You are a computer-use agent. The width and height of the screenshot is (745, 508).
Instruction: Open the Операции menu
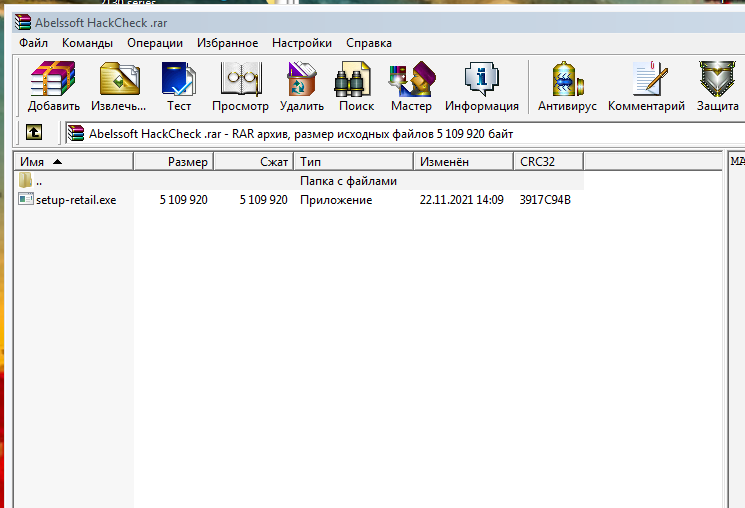tap(155, 43)
